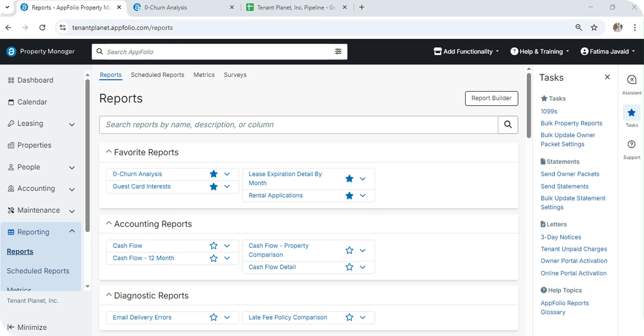Click the AppFolio logo icon
Viewport: 644px width, 336px height.
(11, 51)
